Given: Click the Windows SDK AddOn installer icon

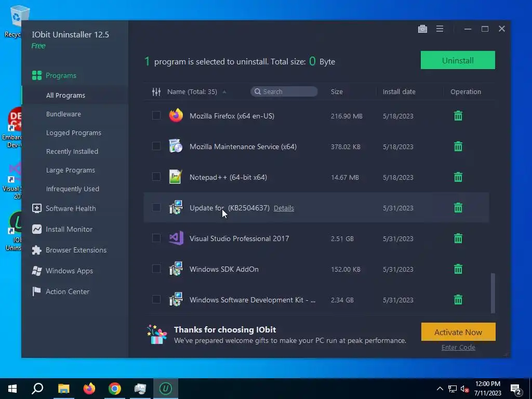Looking at the screenshot, I should click(176, 269).
